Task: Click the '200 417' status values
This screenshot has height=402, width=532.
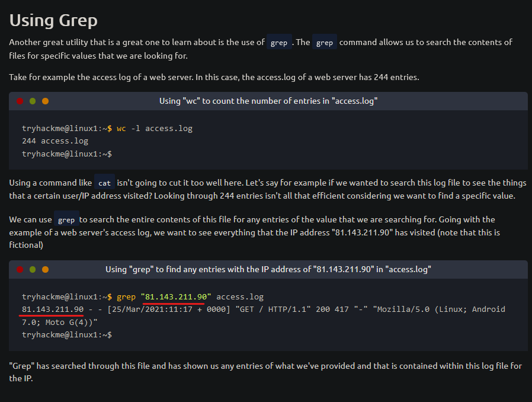Action: (332, 310)
